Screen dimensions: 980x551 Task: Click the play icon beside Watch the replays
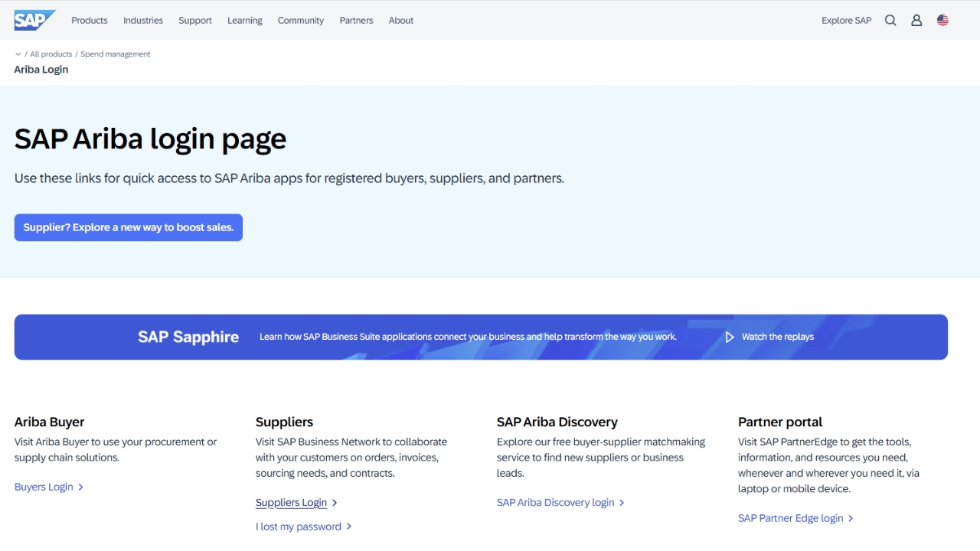point(730,337)
